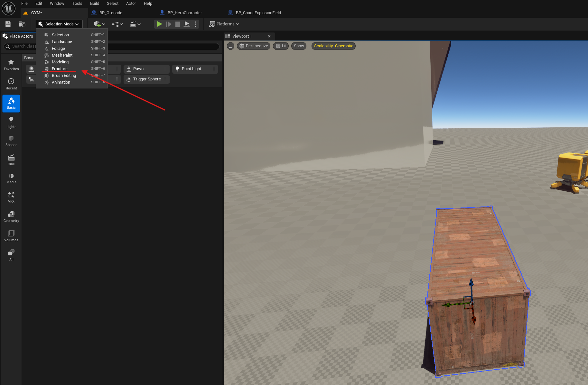Open the Cinematics dropdown in the toolbar

point(135,24)
